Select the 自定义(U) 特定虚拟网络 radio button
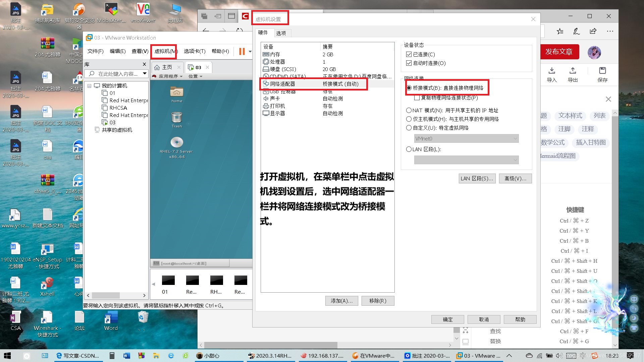 coord(409,128)
